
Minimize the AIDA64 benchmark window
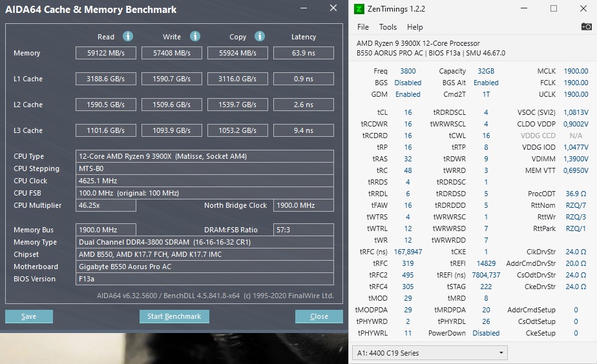(x=304, y=8)
